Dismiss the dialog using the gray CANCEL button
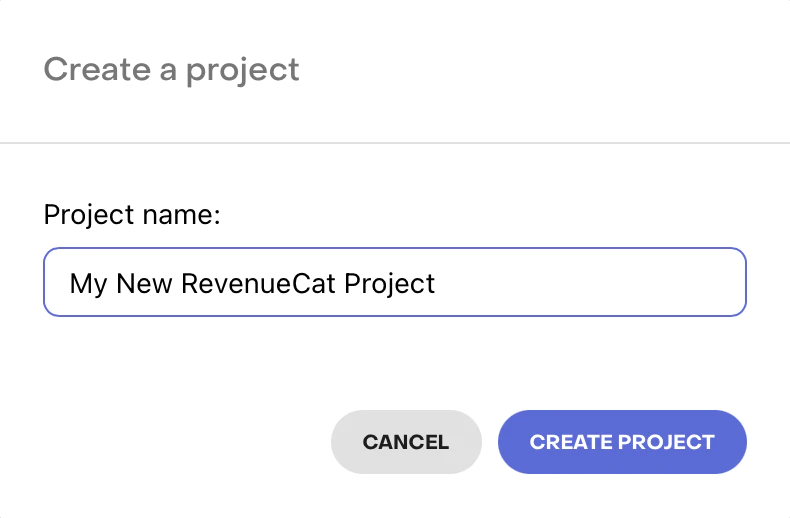790x518 pixels. click(406, 442)
